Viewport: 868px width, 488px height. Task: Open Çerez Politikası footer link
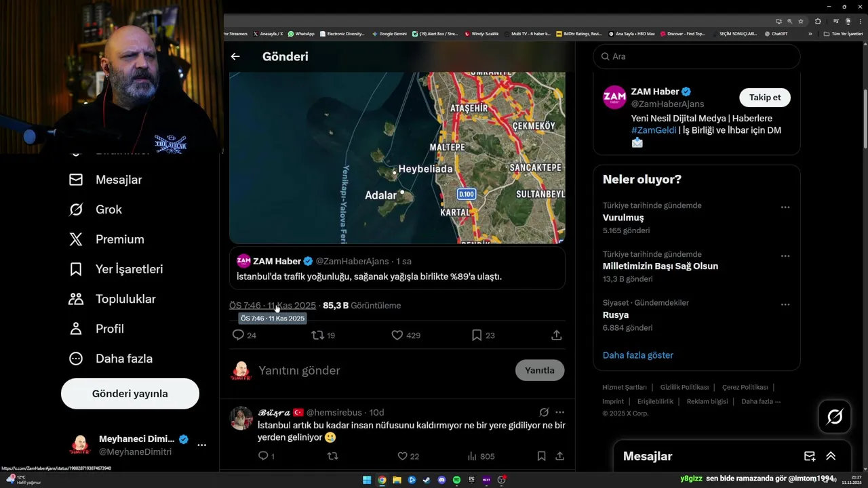click(x=745, y=387)
